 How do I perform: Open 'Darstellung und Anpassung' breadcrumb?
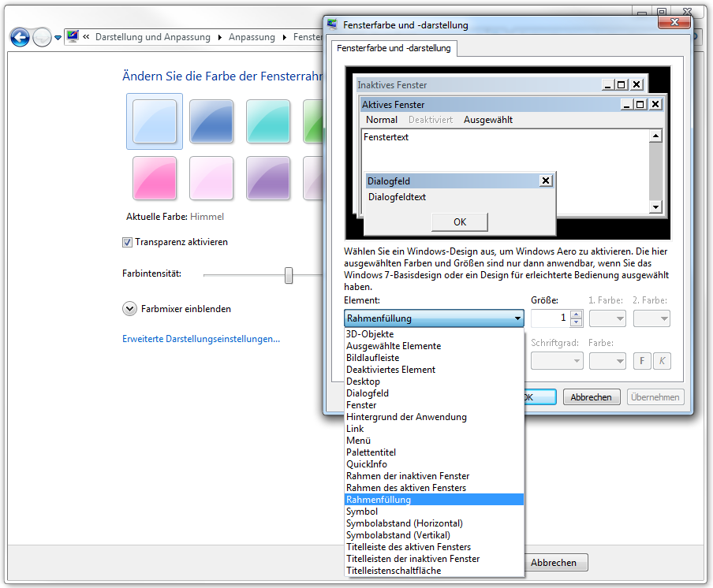[153, 37]
